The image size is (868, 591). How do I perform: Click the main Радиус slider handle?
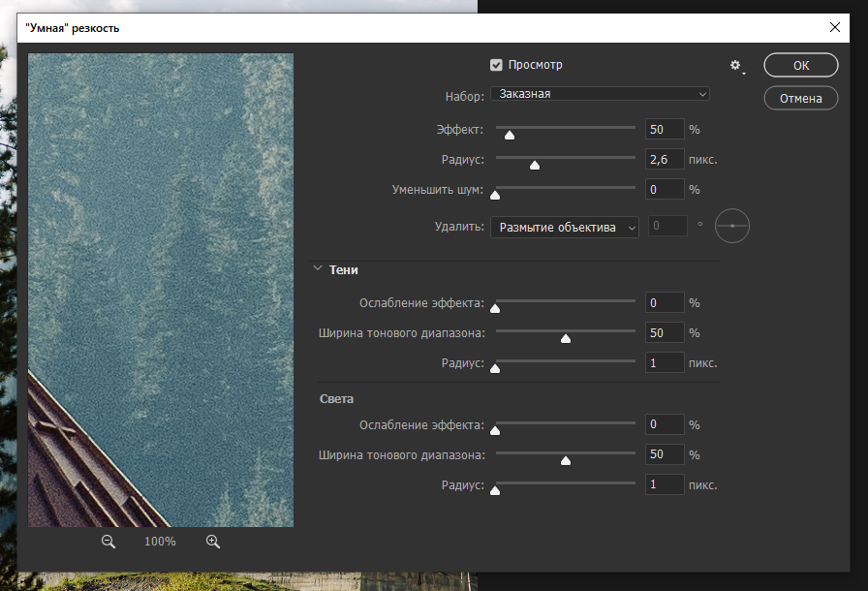[534, 165]
